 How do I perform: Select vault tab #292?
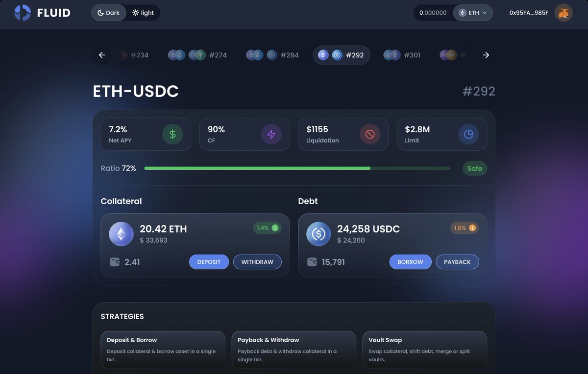point(342,55)
